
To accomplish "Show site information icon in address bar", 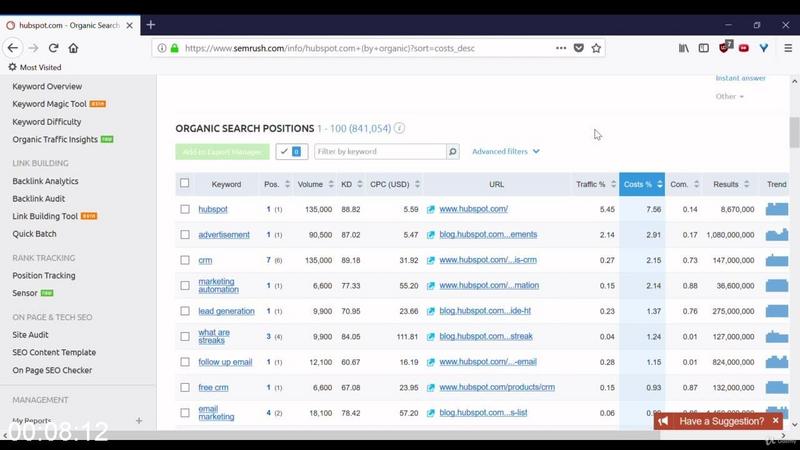I will [x=162, y=48].
